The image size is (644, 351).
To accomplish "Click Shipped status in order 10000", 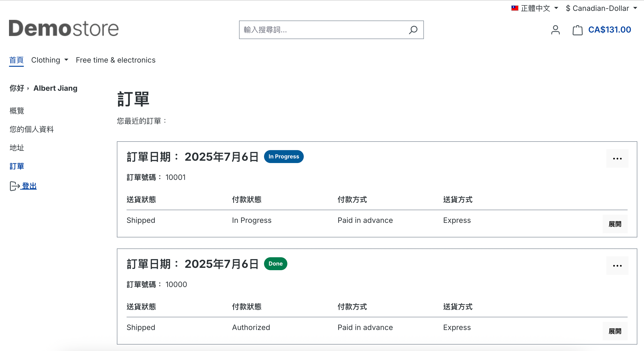I will click(141, 327).
